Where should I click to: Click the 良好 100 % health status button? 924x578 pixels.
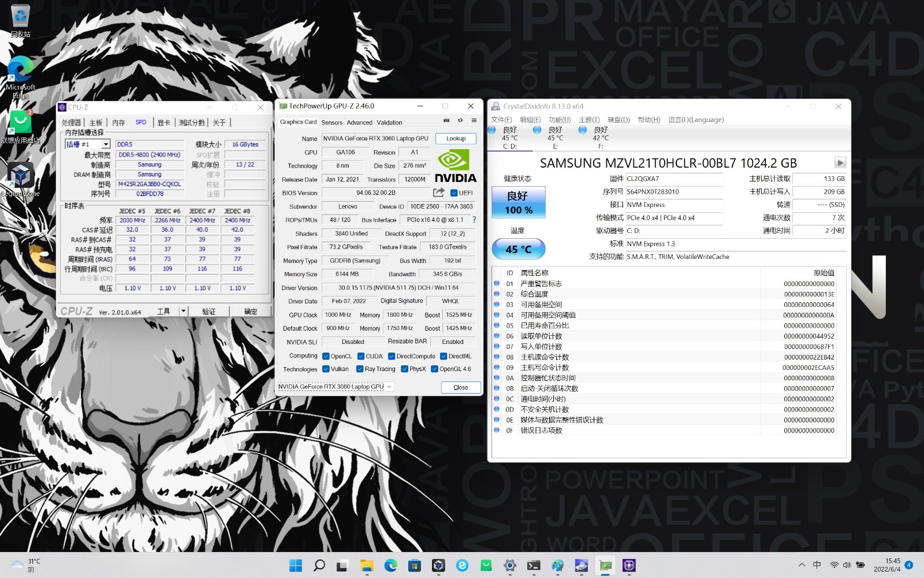click(519, 202)
